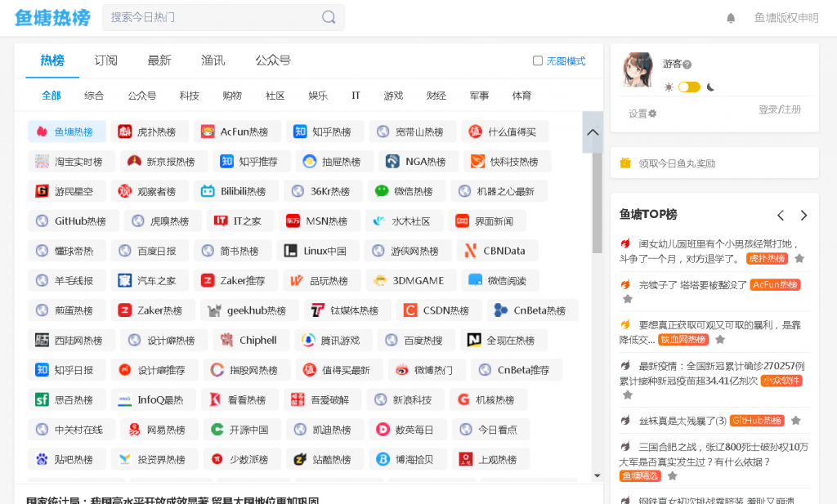
Task: Enable 无图模式 checkbox
Action: point(536,60)
